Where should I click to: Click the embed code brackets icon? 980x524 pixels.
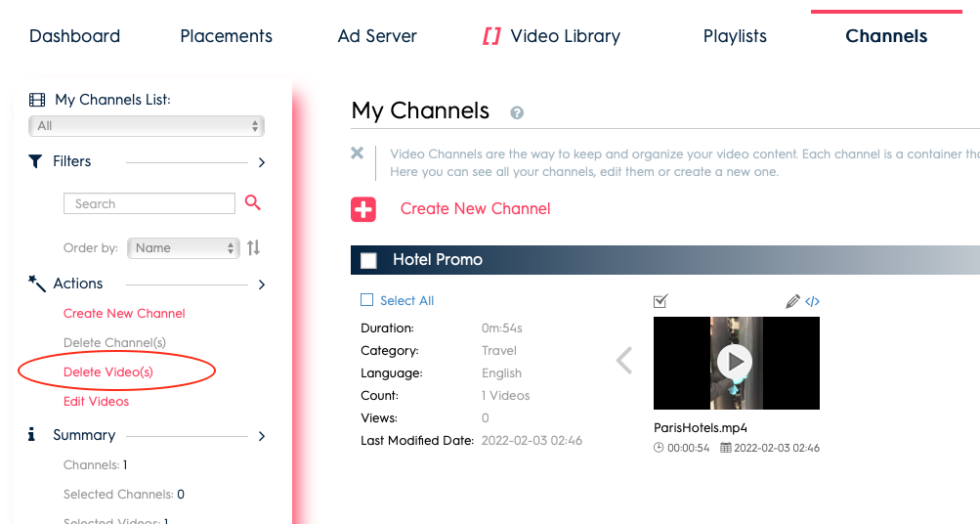[813, 301]
